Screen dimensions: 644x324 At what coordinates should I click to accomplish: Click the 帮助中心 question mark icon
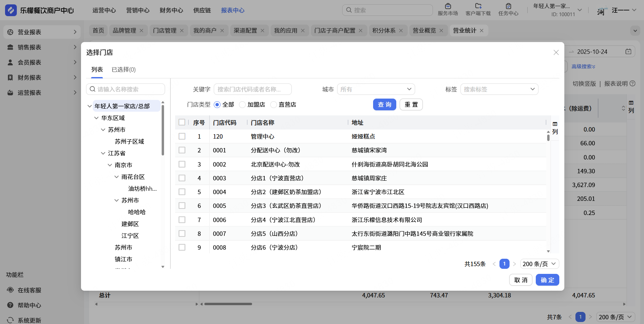pyautogui.click(x=10, y=305)
